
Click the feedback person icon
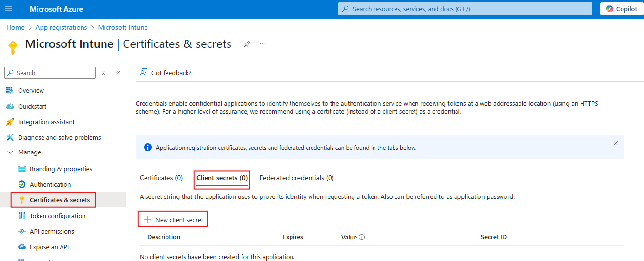[x=144, y=72]
